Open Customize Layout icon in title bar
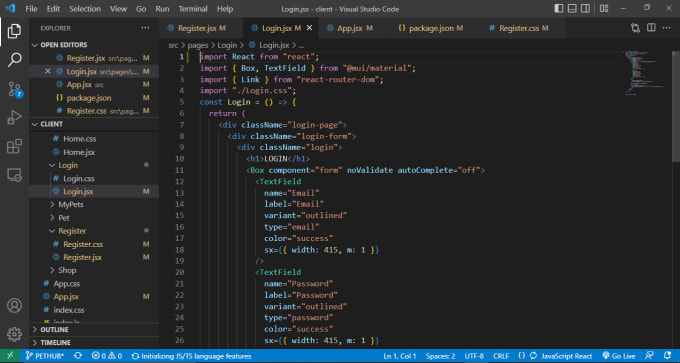This screenshot has width=680, height=363. [604, 9]
